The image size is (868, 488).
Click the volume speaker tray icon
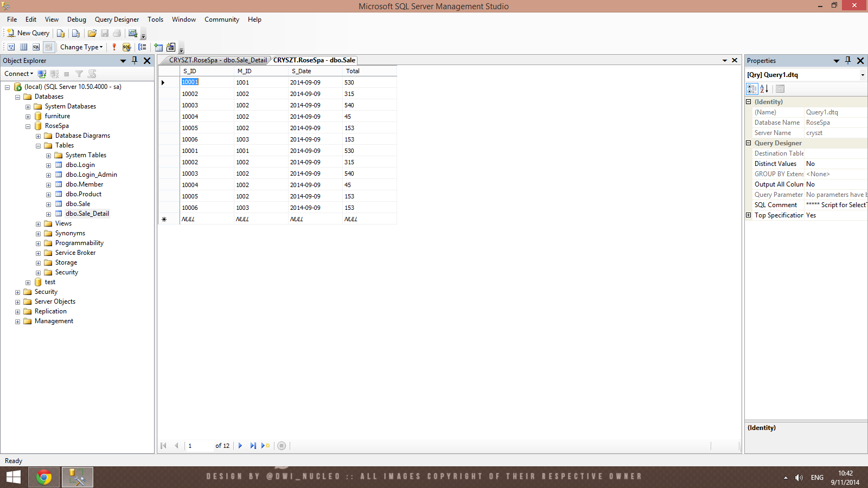pos(799,478)
